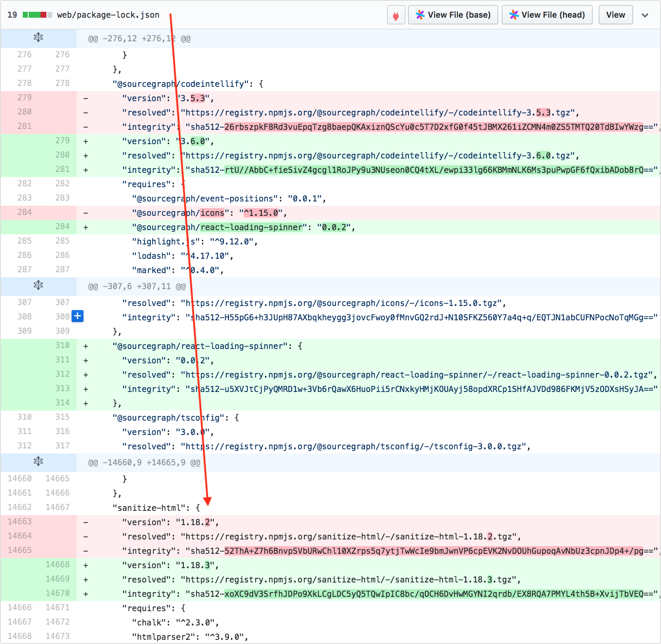The height and width of the screenshot is (644, 661).
Task: Click the "chalk": "^2.3.0" line
Action: tap(175, 623)
